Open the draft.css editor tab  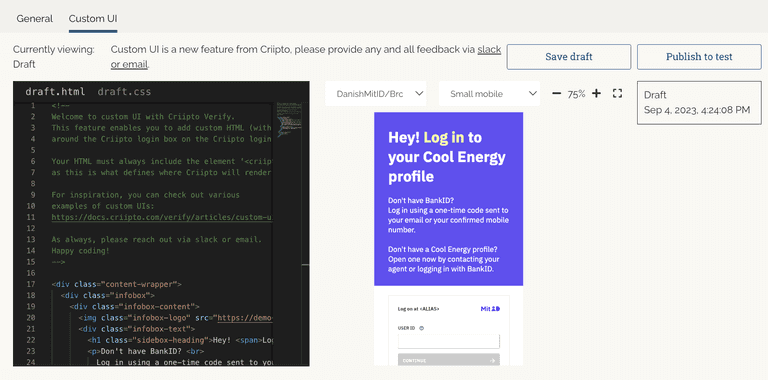(124, 92)
